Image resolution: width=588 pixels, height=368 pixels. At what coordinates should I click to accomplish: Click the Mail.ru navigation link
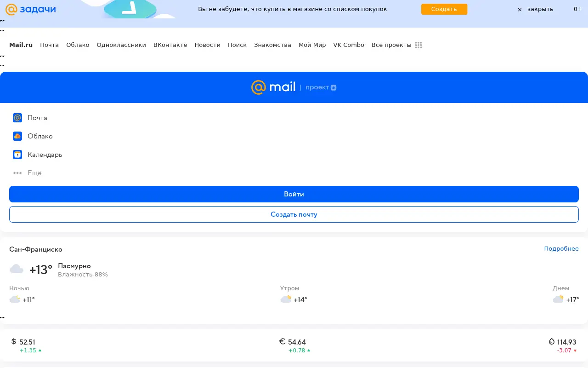[21, 45]
